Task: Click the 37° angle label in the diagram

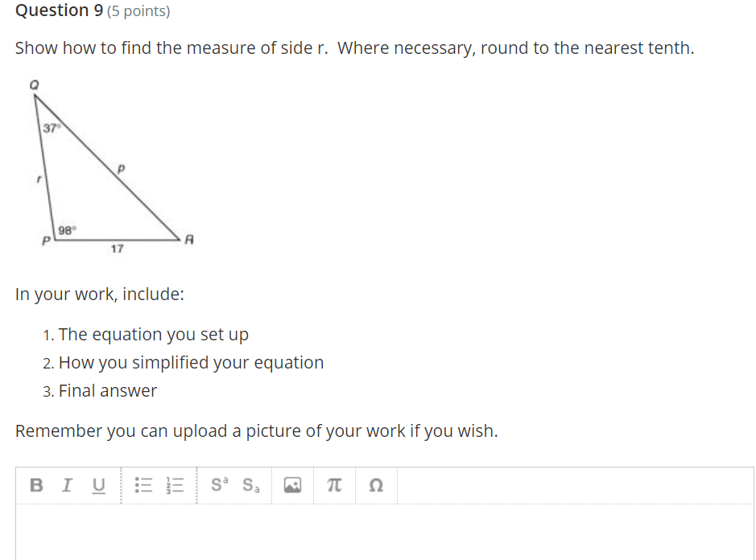Action: pos(52,128)
